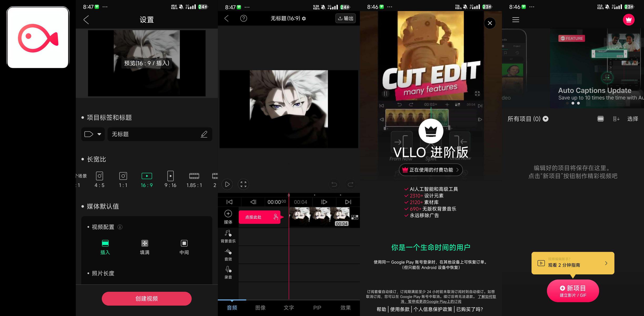Screen dimensions: 644x316
Task: Tap the 新项目 new project button
Action: (x=573, y=291)
